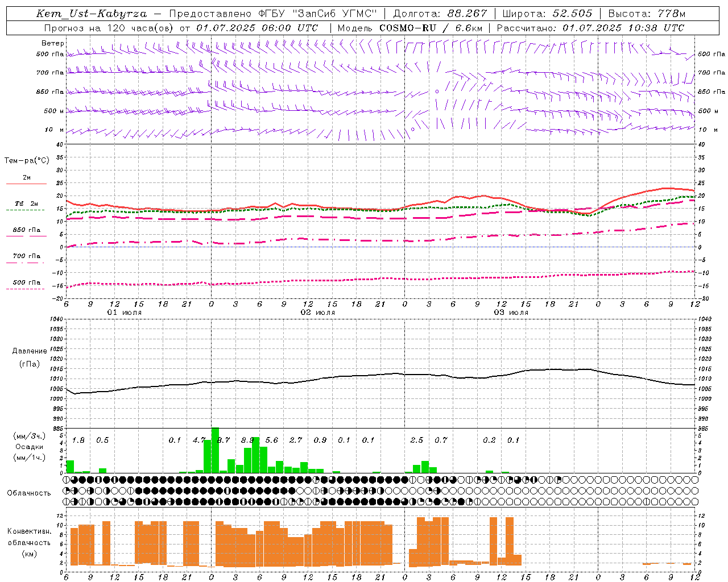Viewport: 728px width, 582px height.
Task: Click the forecast start time 01.07.2025 06:00 UTC
Action: pos(257,28)
